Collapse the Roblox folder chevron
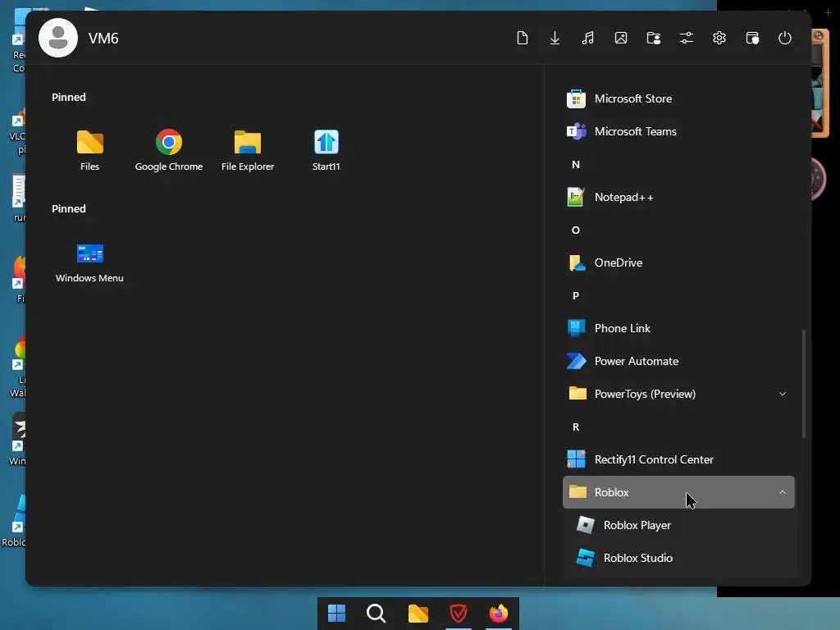This screenshot has height=630, width=840. click(782, 492)
